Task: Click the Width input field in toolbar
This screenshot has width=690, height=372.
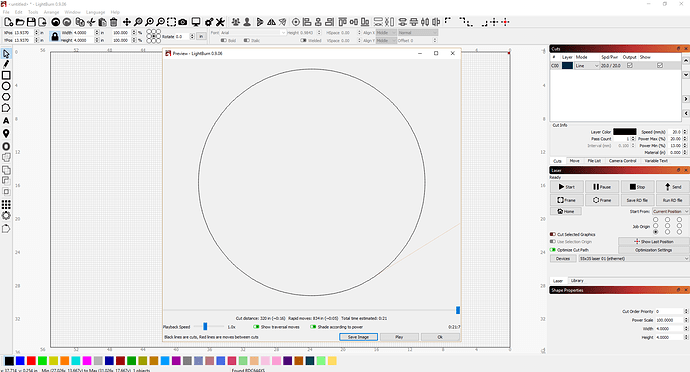Action: (84, 33)
